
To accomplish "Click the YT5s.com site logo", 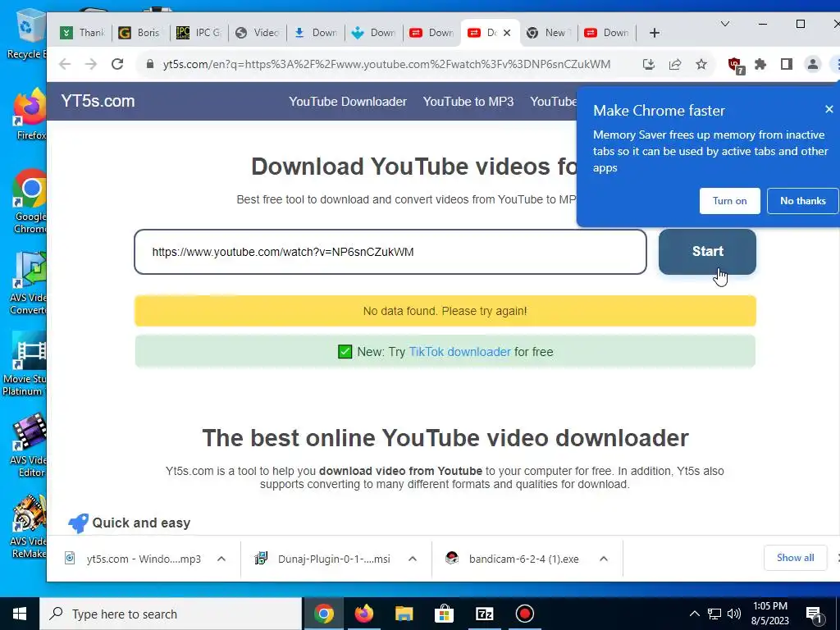I will coord(98,101).
